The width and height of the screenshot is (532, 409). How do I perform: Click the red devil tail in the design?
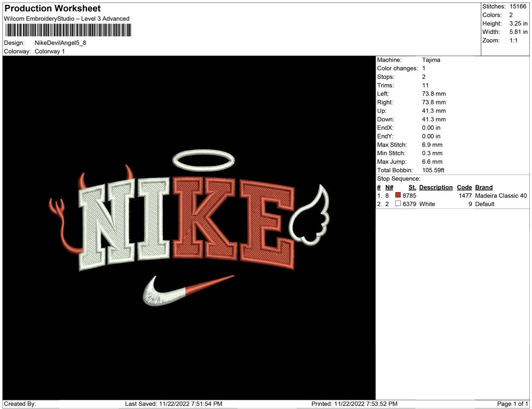click(x=64, y=227)
